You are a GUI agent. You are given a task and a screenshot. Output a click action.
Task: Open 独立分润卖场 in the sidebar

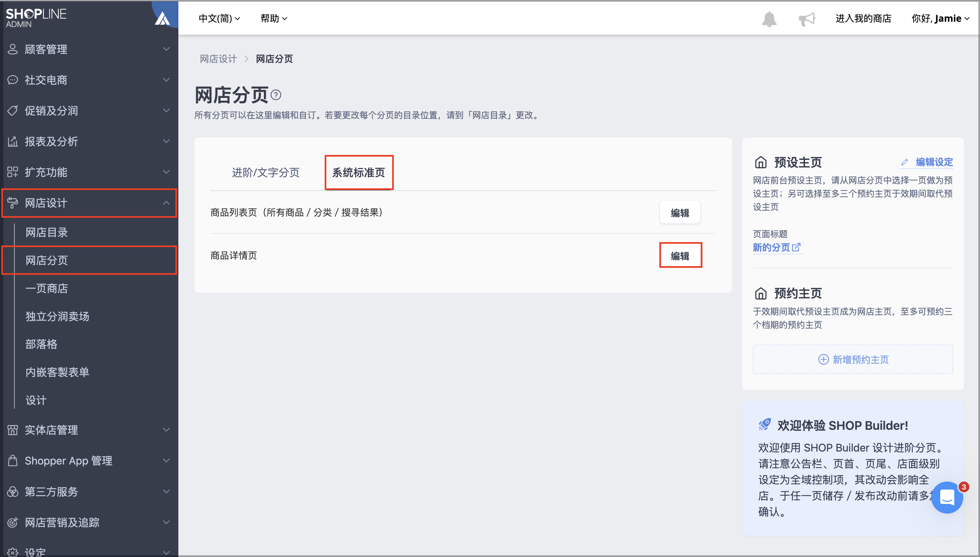point(57,316)
